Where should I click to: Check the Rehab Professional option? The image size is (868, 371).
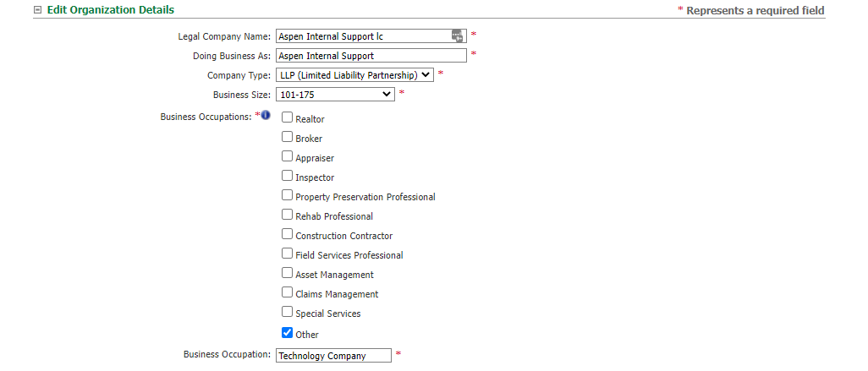(x=287, y=215)
